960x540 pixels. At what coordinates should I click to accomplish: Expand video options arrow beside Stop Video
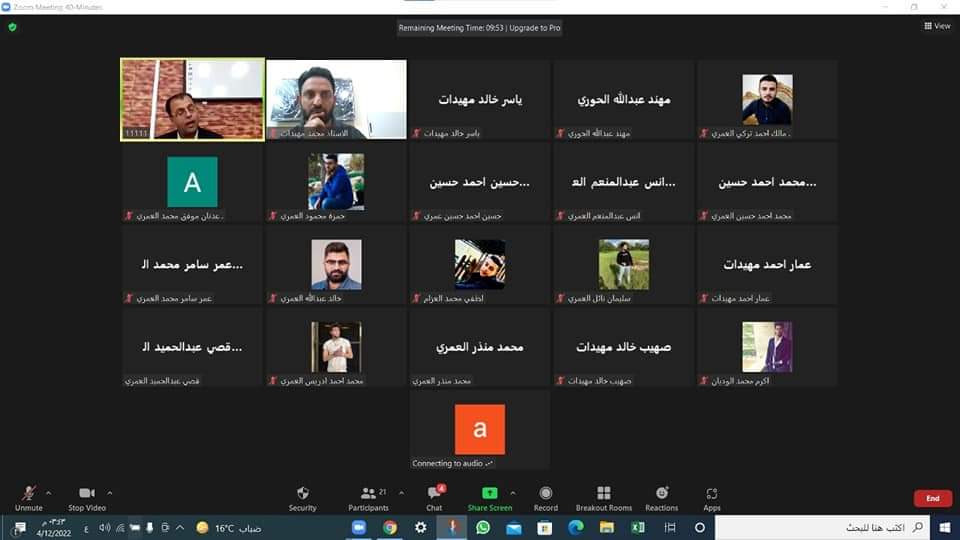pyautogui.click(x=110, y=492)
